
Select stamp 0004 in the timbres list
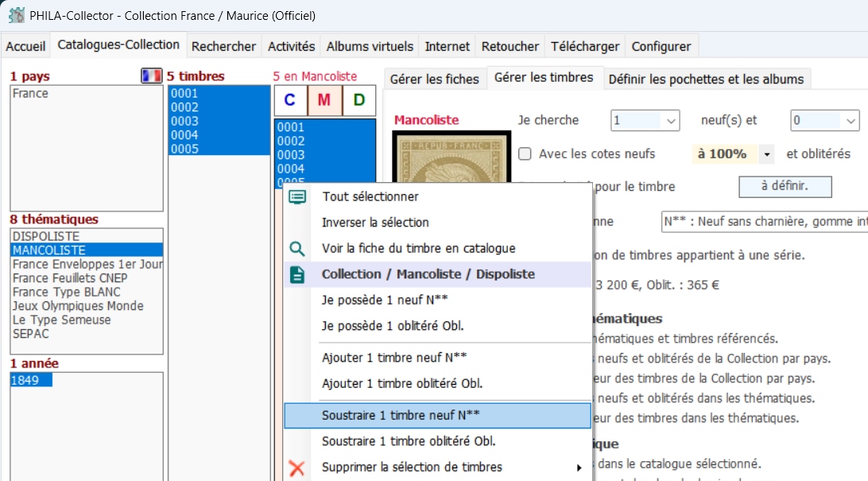219,134
